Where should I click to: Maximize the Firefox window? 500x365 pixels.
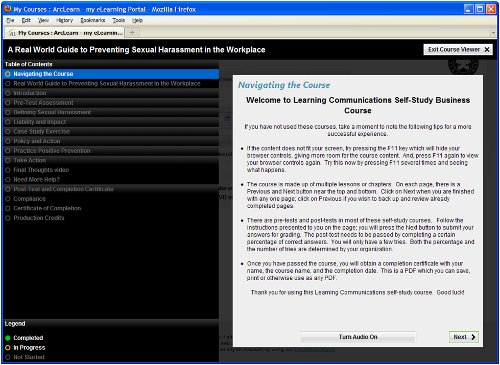point(480,9)
